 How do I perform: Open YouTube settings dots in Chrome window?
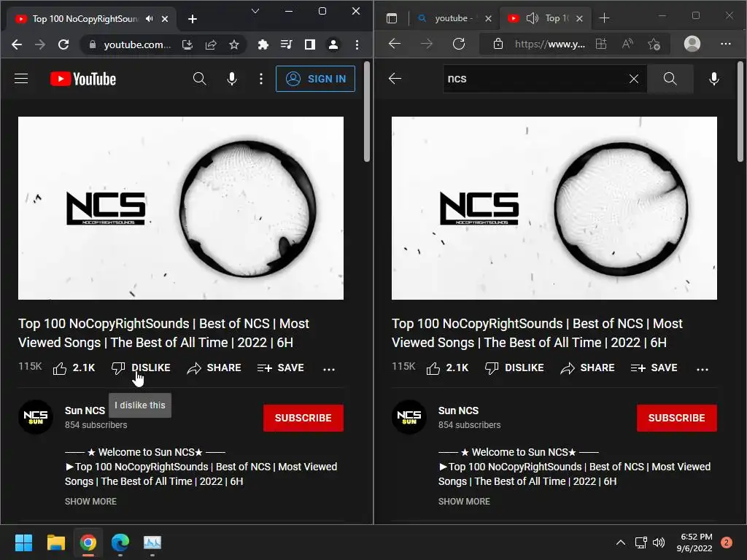coord(261,79)
